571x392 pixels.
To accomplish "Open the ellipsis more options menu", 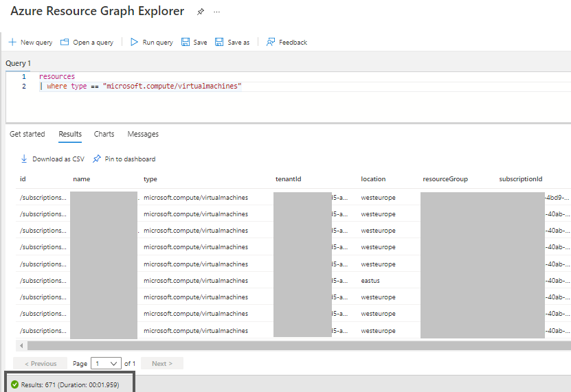I will (217, 12).
